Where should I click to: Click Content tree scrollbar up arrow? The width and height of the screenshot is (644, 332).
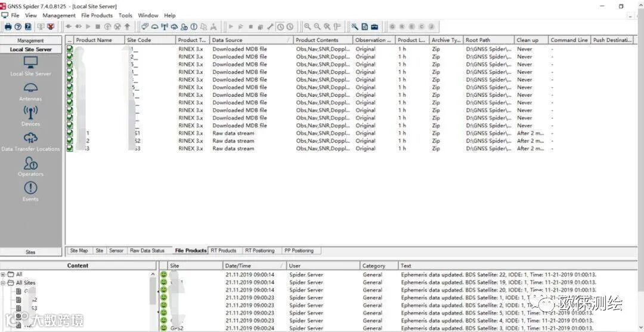click(153, 275)
